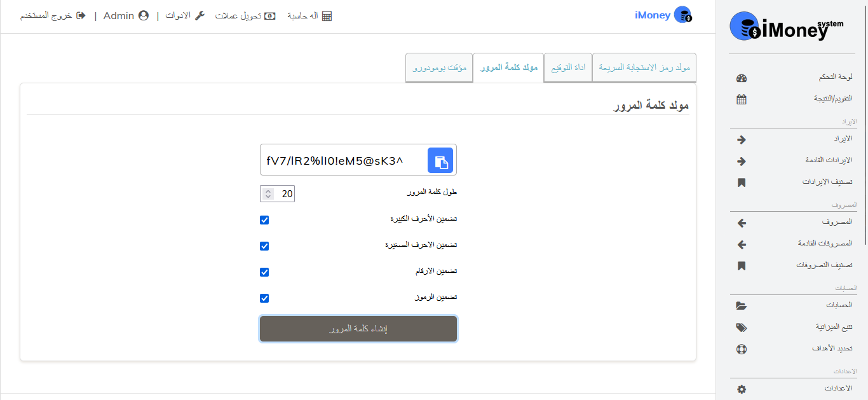868x400 pixels.
Task: Click the goals lifebuoy icon
Action: [x=741, y=349]
